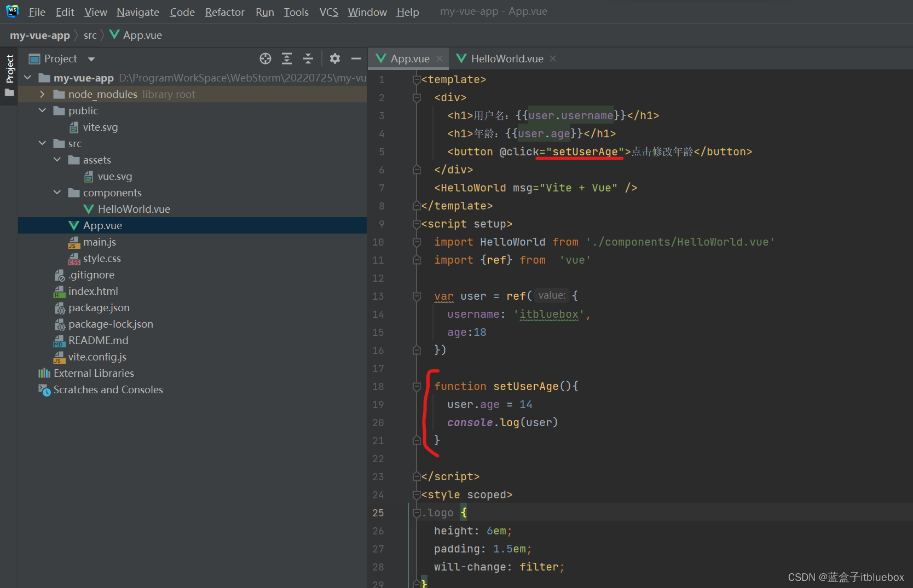The image size is (913, 588).
Task: Click the vue.svg file icon
Action: [x=89, y=177]
